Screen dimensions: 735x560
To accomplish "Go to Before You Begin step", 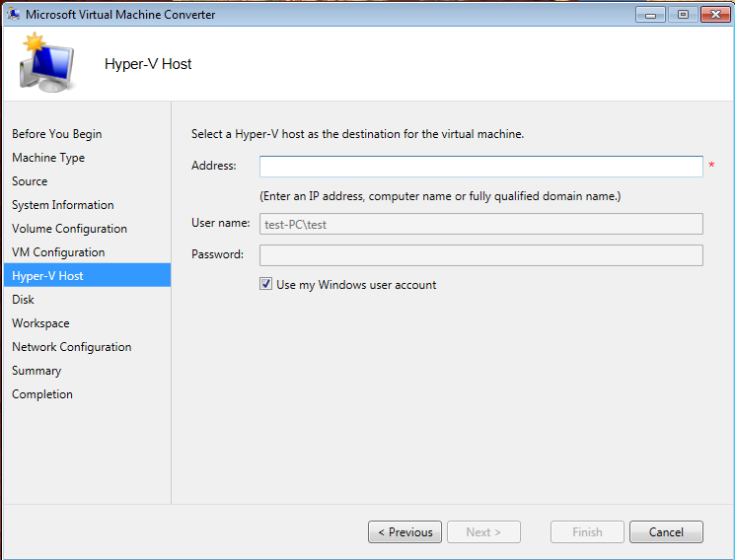I will (x=56, y=134).
